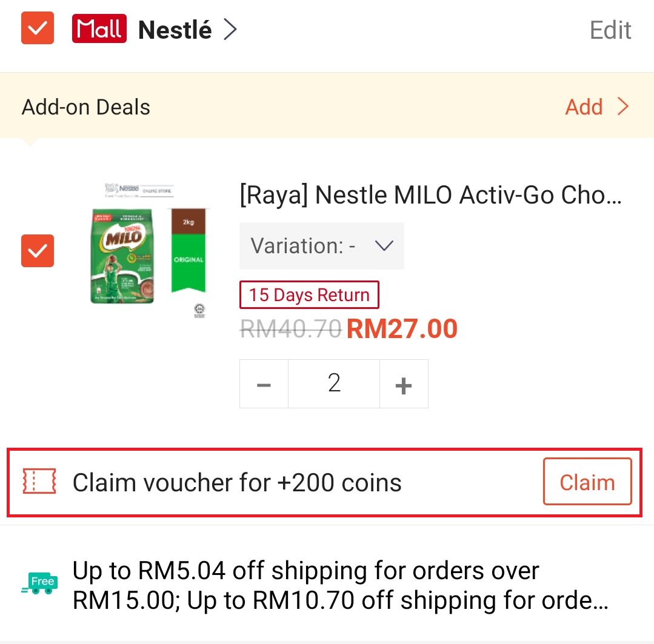Open the MILO product thumbnail

click(147, 250)
